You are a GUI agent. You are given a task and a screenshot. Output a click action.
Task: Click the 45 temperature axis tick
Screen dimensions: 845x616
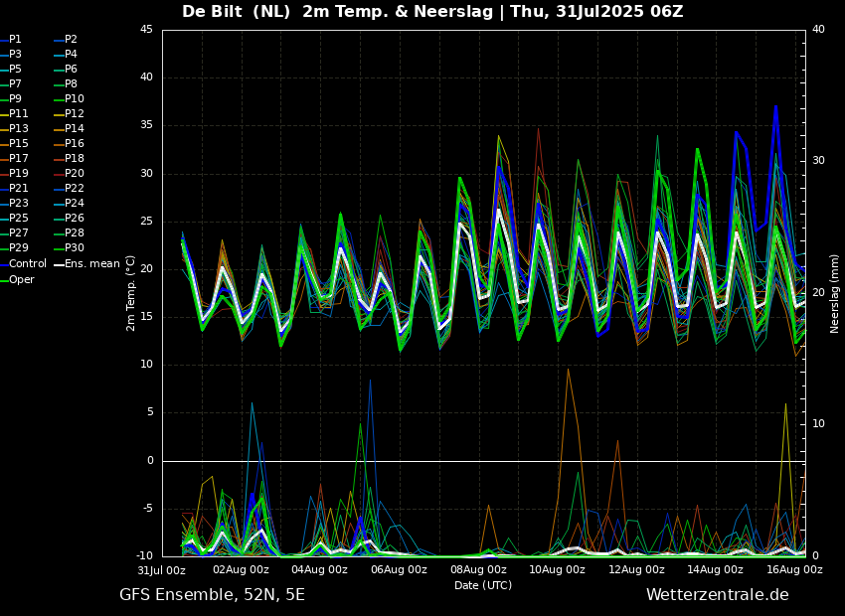pos(146,30)
